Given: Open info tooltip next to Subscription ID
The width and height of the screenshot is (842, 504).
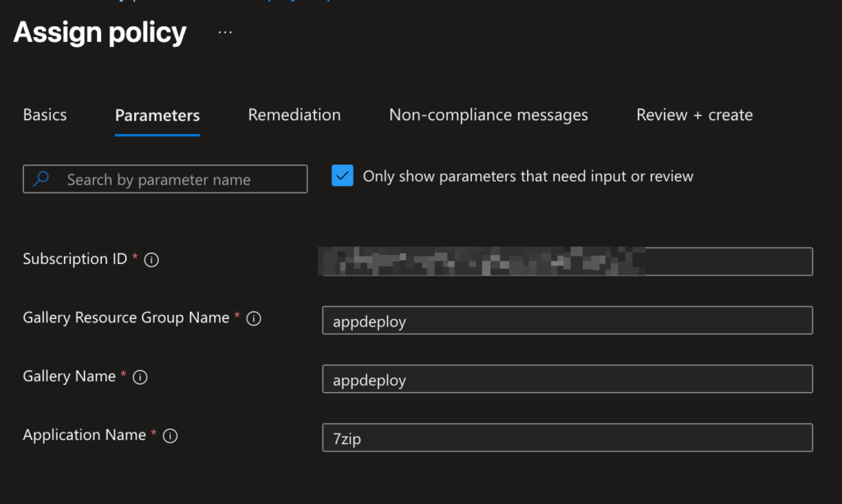Looking at the screenshot, I should 151,260.
